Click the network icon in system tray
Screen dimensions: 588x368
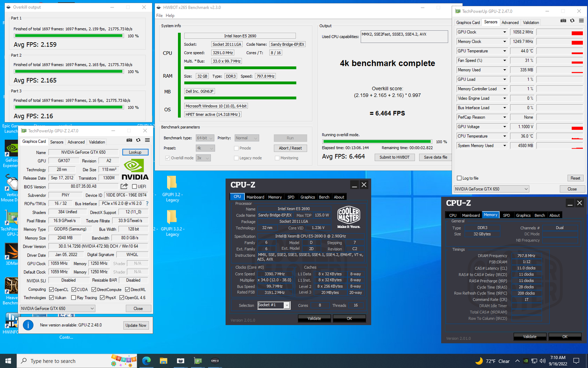click(x=534, y=361)
